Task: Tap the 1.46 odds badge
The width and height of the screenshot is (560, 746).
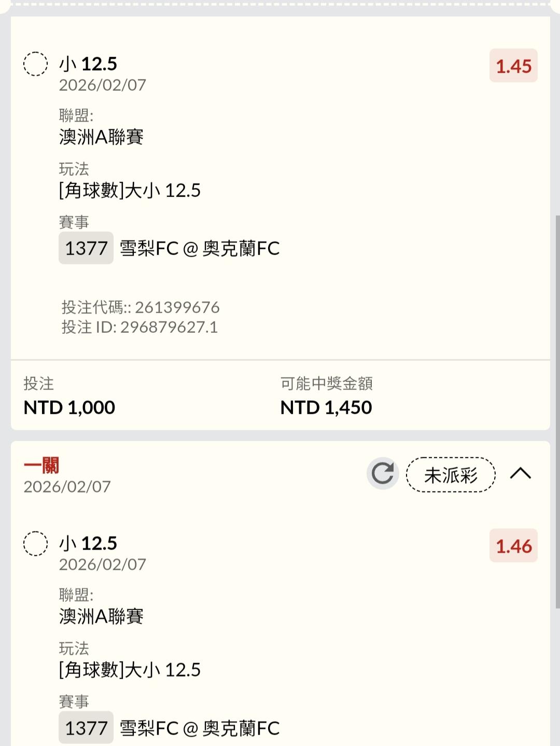Action: tap(513, 546)
